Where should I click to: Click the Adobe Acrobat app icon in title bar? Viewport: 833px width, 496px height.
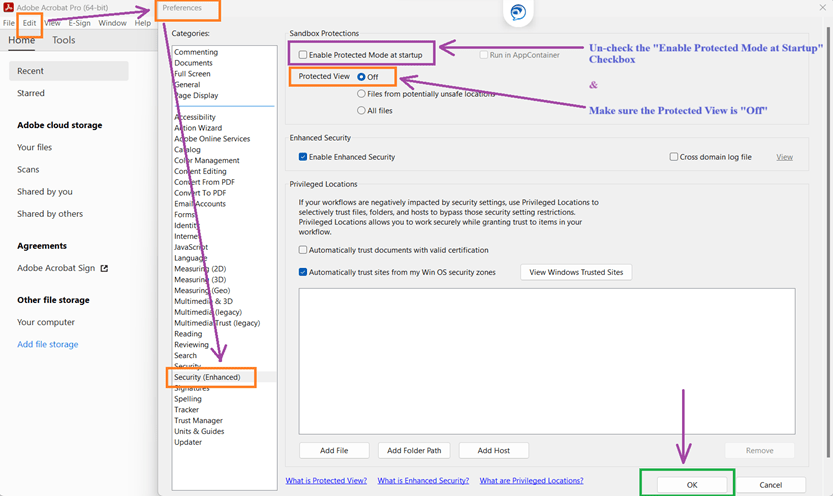tap(8, 7)
